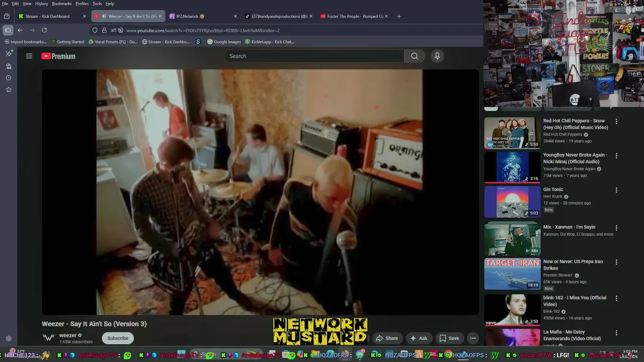This screenshot has width=644, height=362.
Task: Open more options for Red Hot Chili Peppers video
Action: [x=616, y=121]
